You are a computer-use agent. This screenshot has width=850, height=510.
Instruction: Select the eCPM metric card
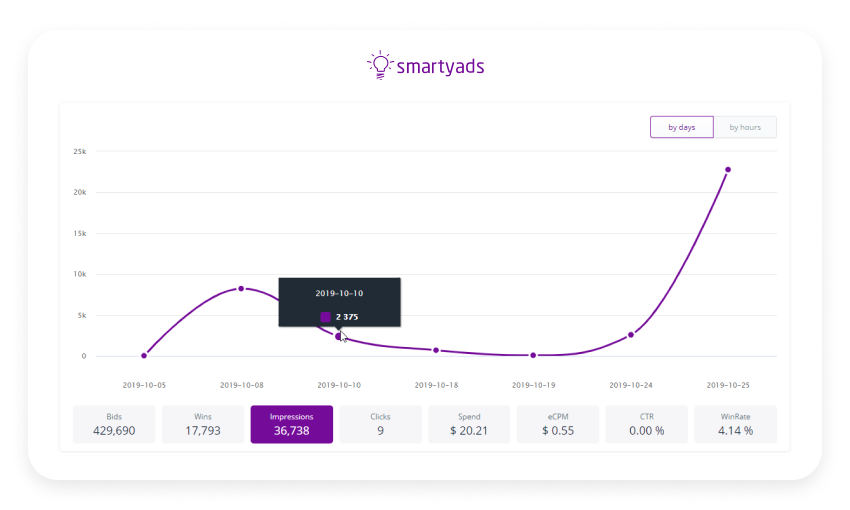pos(558,424)
